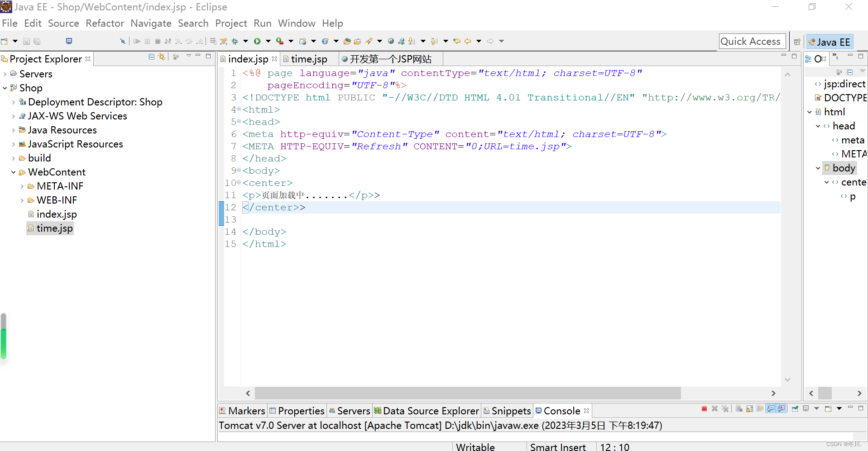This screenshot has height=451, width=868.
Task: Switch to the Servers tab in the bottom panel
Action: pos(349,411)
